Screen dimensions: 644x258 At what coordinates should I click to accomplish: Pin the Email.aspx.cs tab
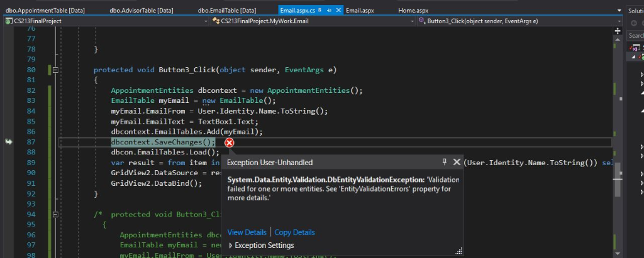(x=330, y=10)
